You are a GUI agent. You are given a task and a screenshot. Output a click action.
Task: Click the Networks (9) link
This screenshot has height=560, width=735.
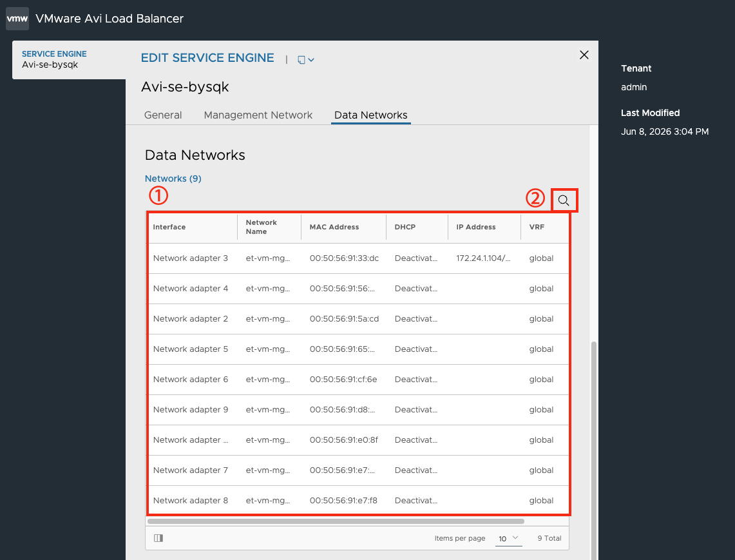[173, 179]
